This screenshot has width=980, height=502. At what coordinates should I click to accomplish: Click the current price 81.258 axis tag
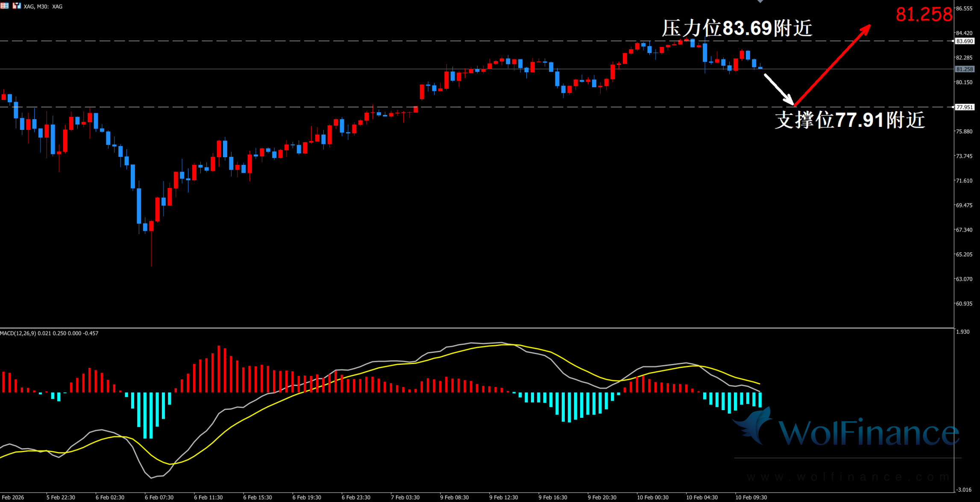(x=965, y=69)
